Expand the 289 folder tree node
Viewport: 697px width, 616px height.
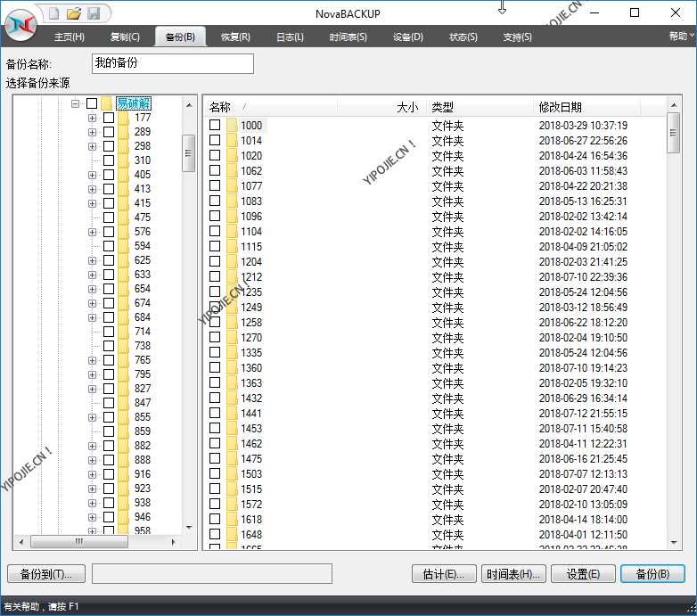click(92, 132)
